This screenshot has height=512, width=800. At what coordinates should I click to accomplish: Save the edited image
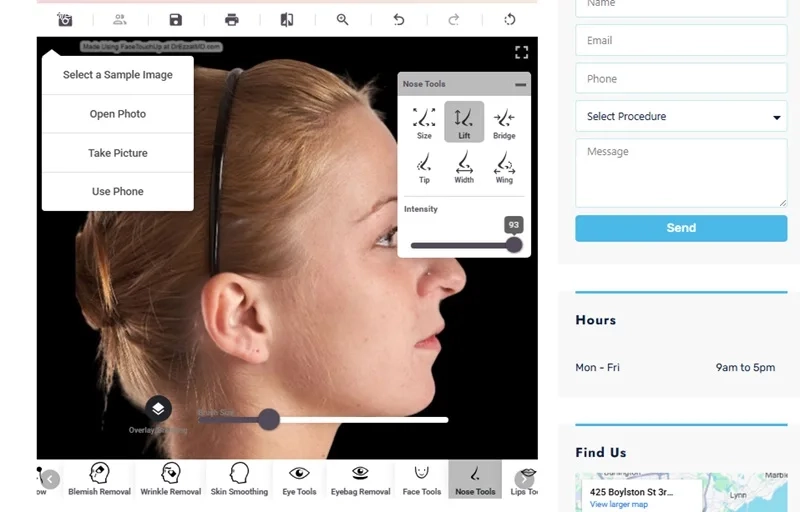tap(176, 19)
